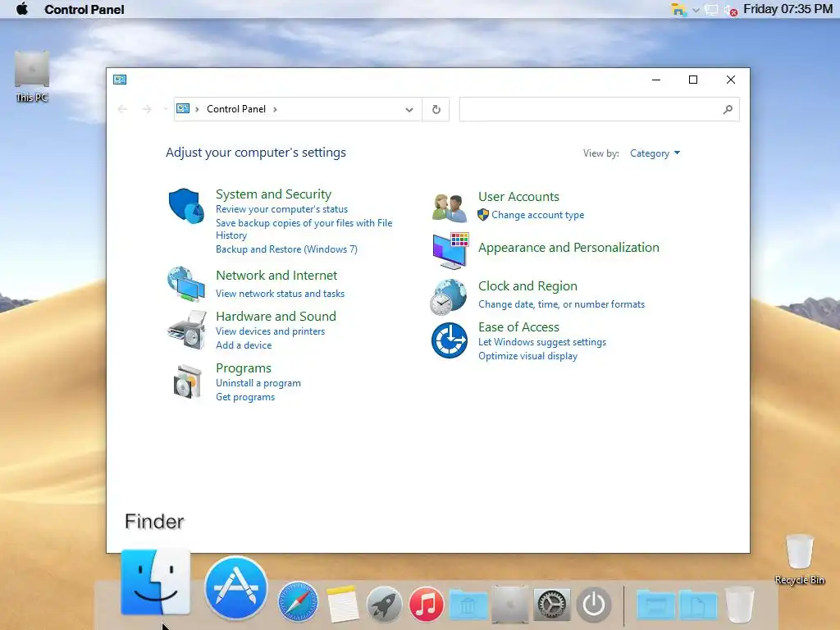Open the Network and Internet heading link
The height and width of the screenshot is (630, 840).
(x=276, y=276)
